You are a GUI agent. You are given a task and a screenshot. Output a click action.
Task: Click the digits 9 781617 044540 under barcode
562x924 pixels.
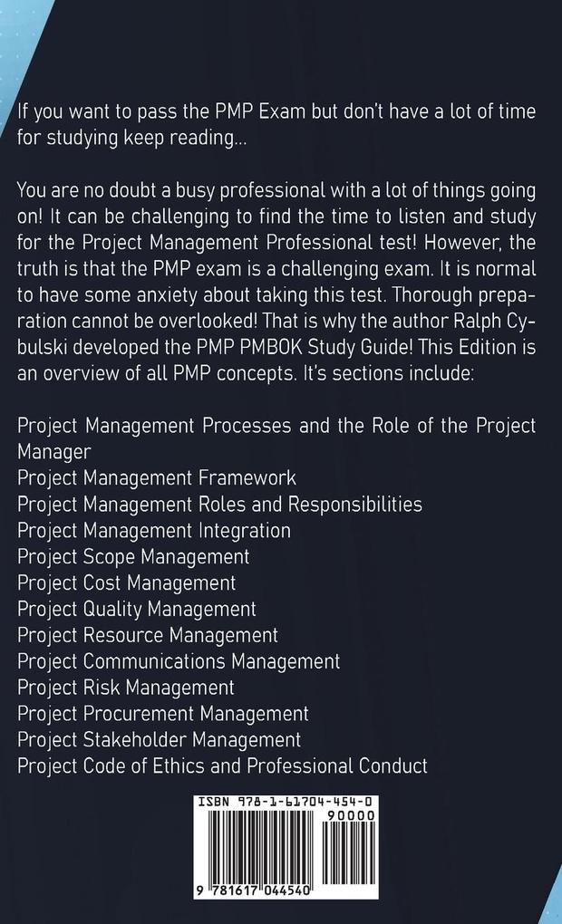click(x=254, y=890)
